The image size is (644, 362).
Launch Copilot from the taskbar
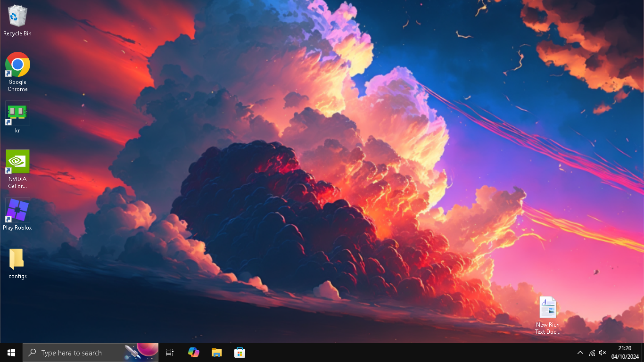(x=193, y=353)
